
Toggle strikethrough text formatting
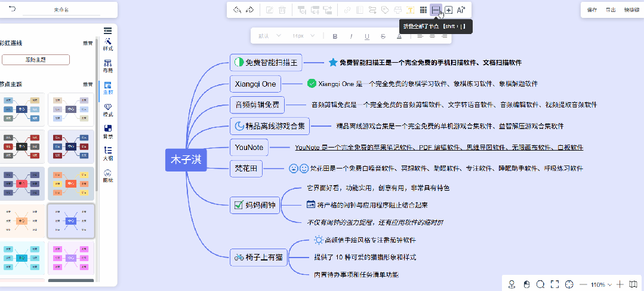(x=383, y=36)
